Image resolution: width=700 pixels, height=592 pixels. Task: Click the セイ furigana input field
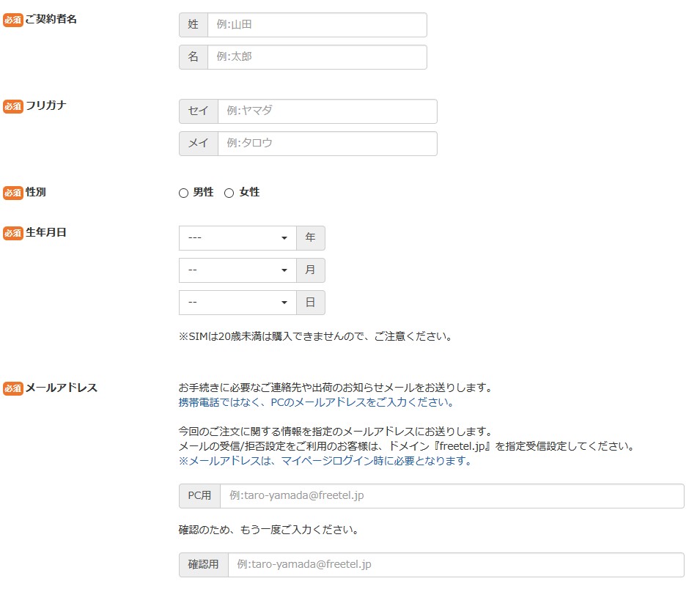(x=327, y=111)
